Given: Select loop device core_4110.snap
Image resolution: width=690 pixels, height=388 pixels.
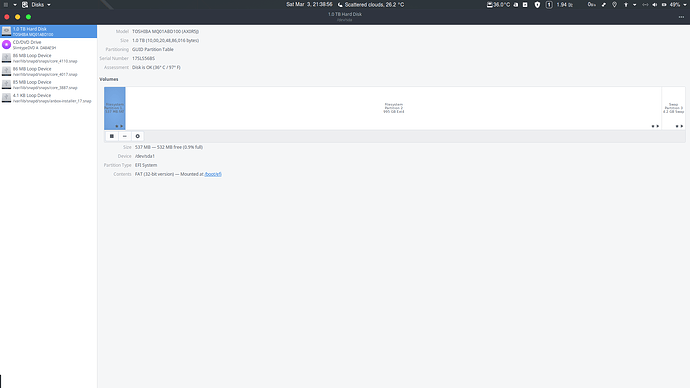Looking at the screenshot, I should pos(48,58).
